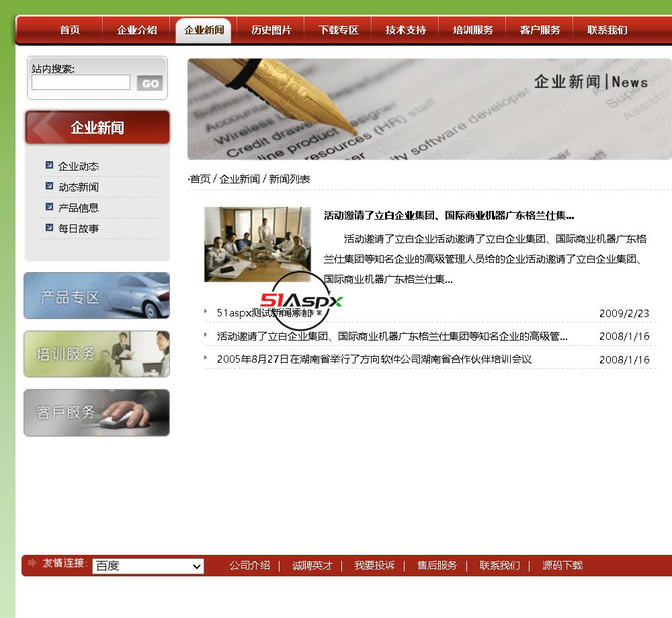This screenshot has width=672, height=618.
Task: Open the 2005年8月27日 培训会议 news item
Action: (374, 359)
